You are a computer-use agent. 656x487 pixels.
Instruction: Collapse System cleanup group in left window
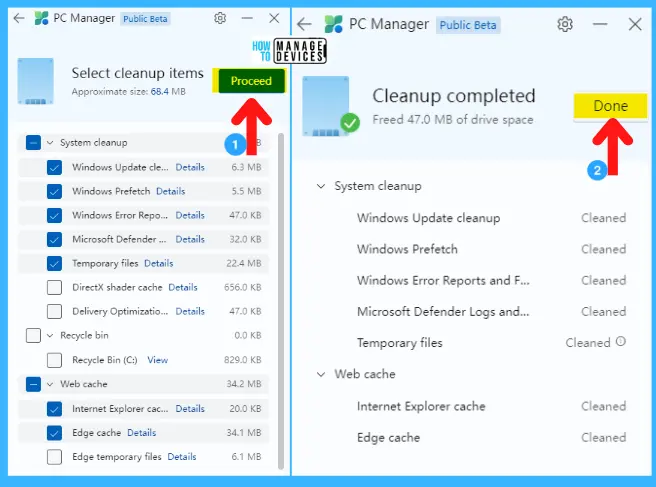pyautogui.click(x=50, y=143)
